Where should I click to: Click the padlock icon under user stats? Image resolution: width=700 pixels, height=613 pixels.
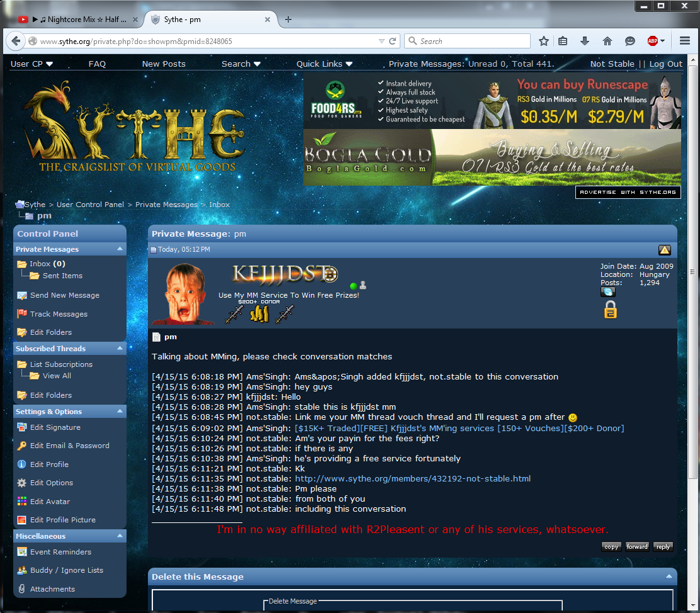tap(610, 310)
